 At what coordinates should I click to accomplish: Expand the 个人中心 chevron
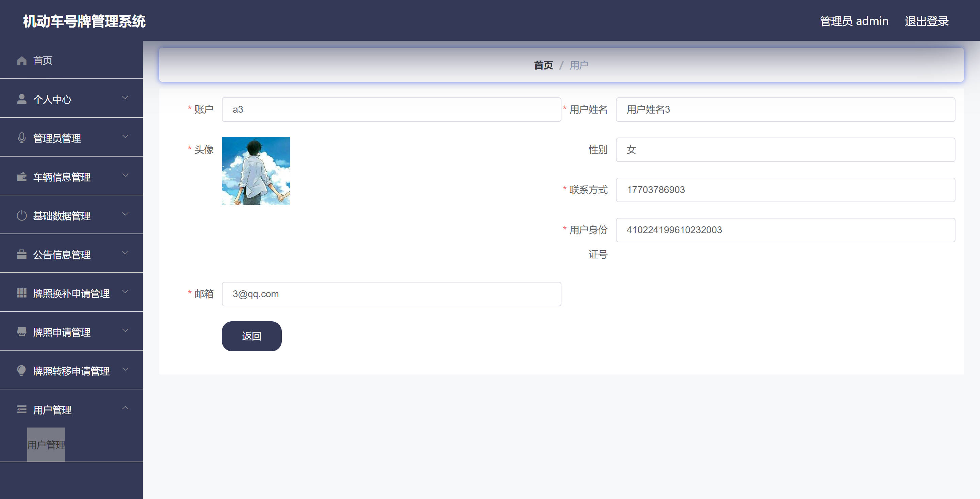coord(125,98)
